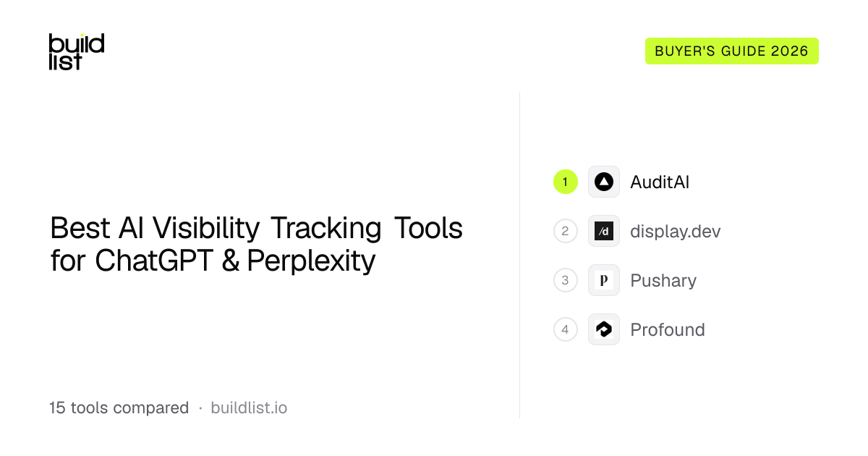Open the AuditAI entry name

pyautogui.click(x=660, y=182)
